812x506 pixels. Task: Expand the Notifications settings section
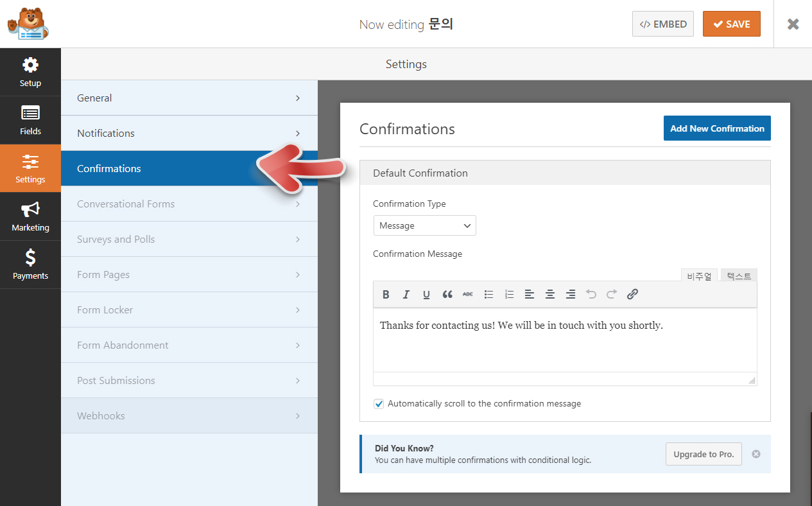click(189, 133)
